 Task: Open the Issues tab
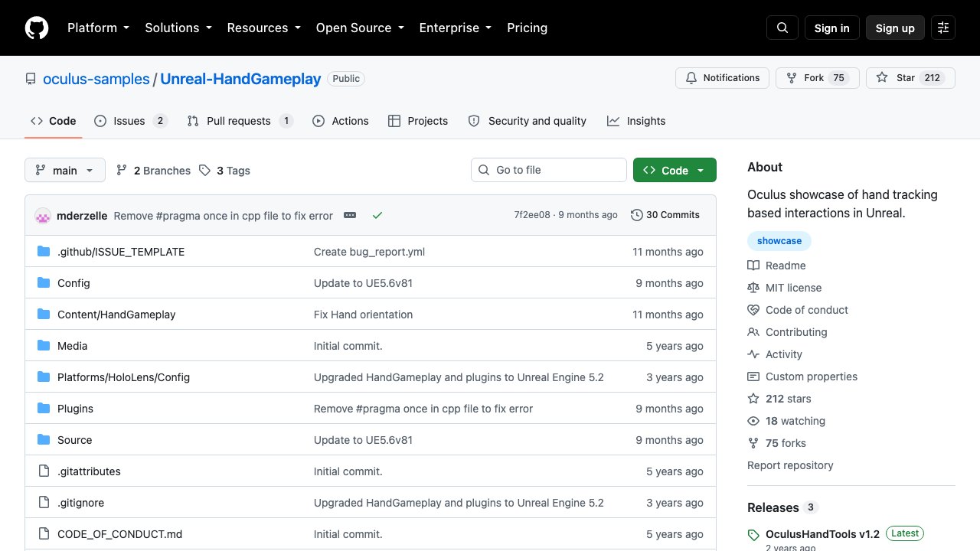coord(131,121)
